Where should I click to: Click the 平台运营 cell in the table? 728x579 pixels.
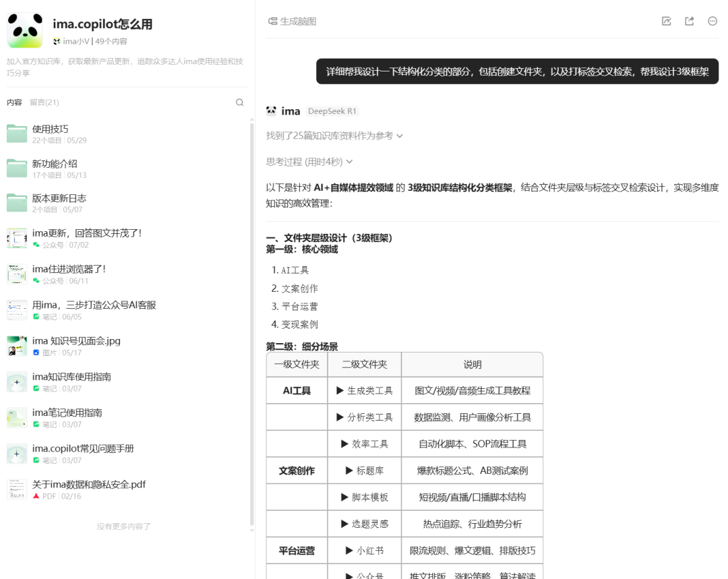click(x=297, y=551)
